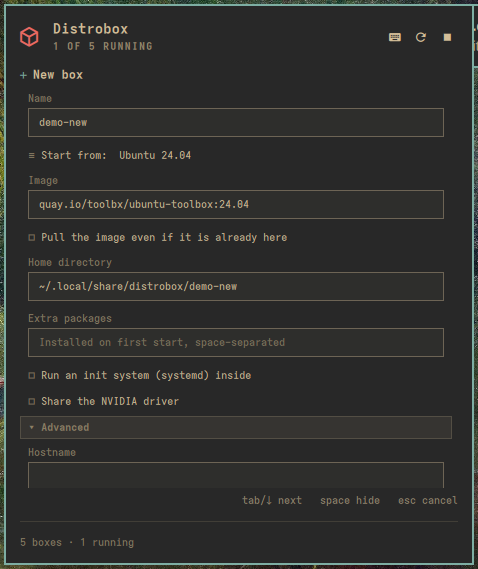478x569 pixels.
Task: Click the Distrobox title text
Action: pos(90,29)
